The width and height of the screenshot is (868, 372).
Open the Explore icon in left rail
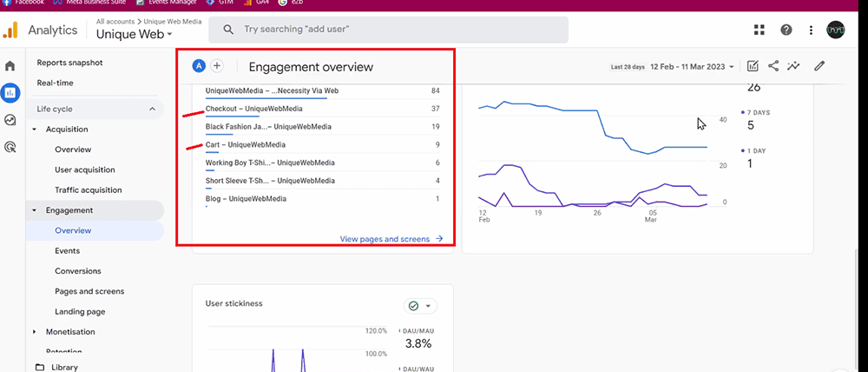point(10,120)
